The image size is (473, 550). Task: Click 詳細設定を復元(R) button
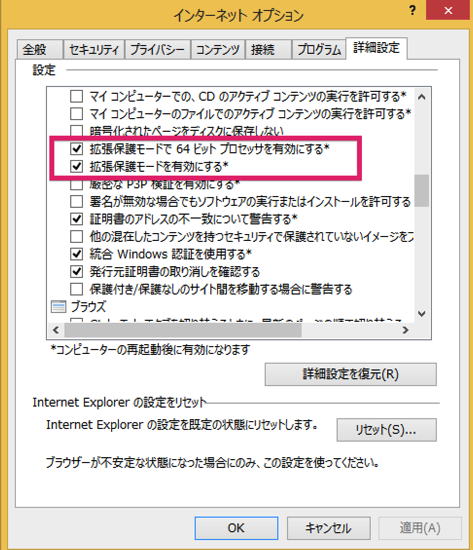(351, 374)
